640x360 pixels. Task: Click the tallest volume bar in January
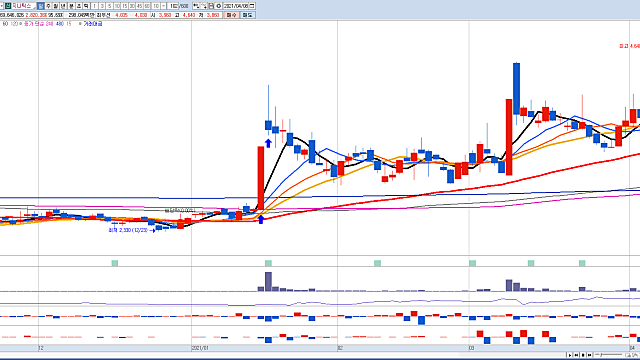tap(268, 282)
